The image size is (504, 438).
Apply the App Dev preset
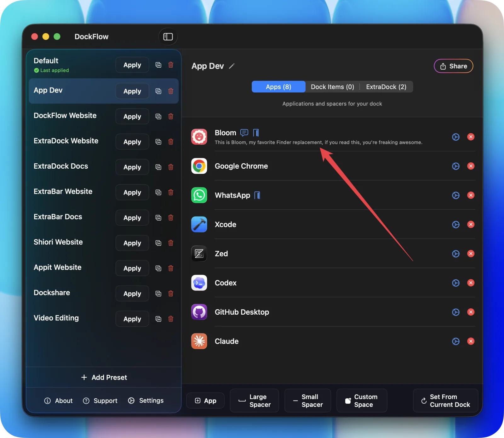pos(132,91)
